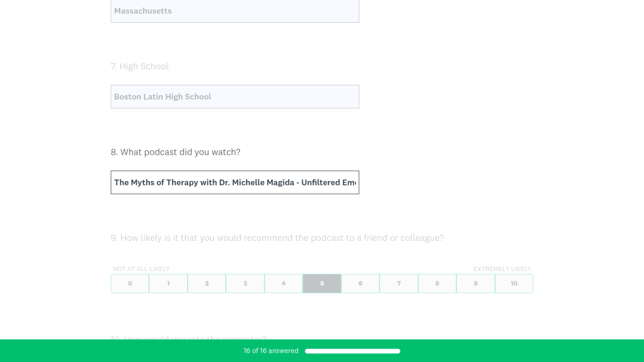Click the "7. High School:" question label
The height and width of the screenshot is (362, 644).
click(x=140, y=66)
